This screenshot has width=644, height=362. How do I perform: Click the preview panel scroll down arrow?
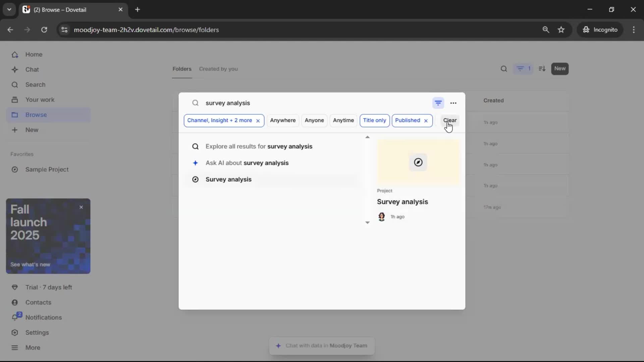(x=367, y=223)
